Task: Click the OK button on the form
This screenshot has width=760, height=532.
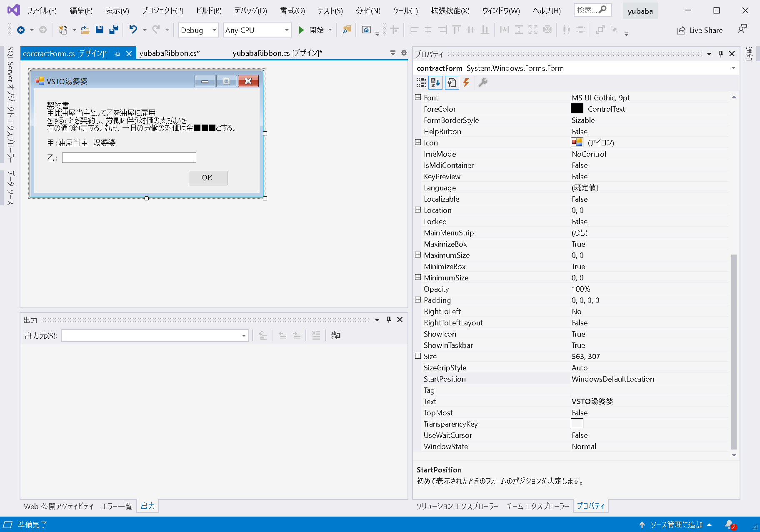Action: [208, 178]
